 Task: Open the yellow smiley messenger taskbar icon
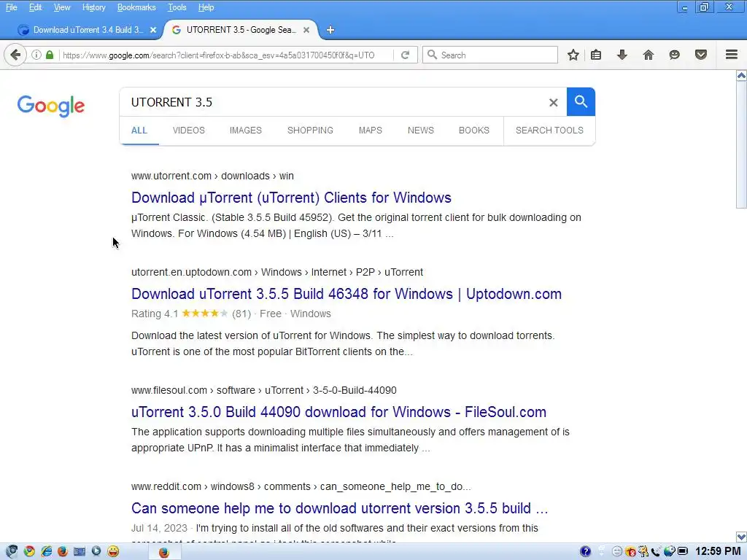point(113,551)
